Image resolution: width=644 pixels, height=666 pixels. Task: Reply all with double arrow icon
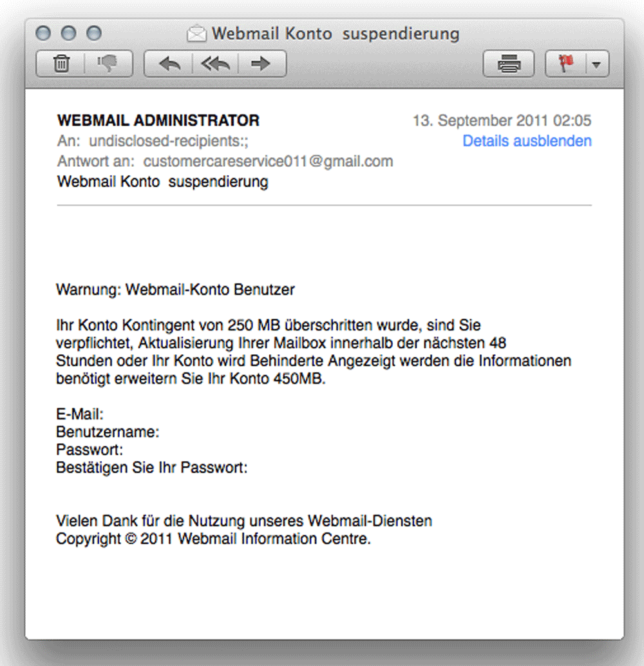click(215, 64)
